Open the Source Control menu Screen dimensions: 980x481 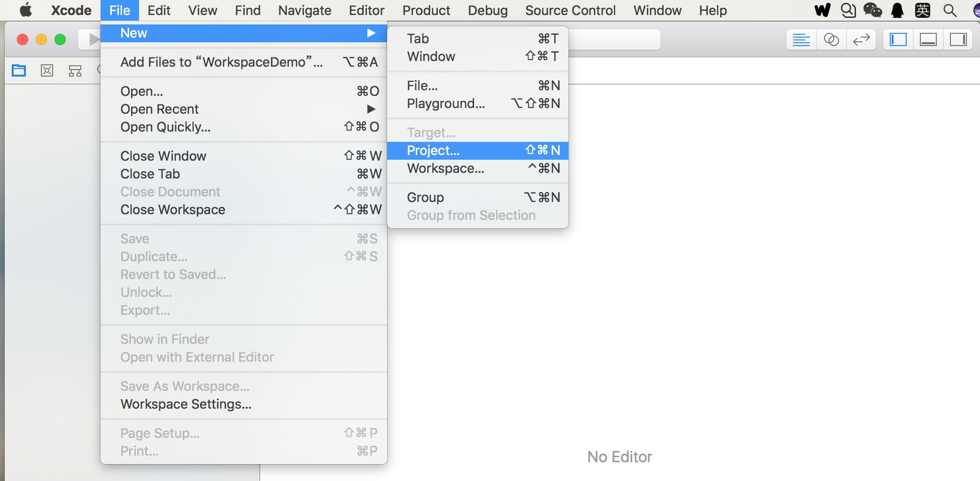point(570,10)
